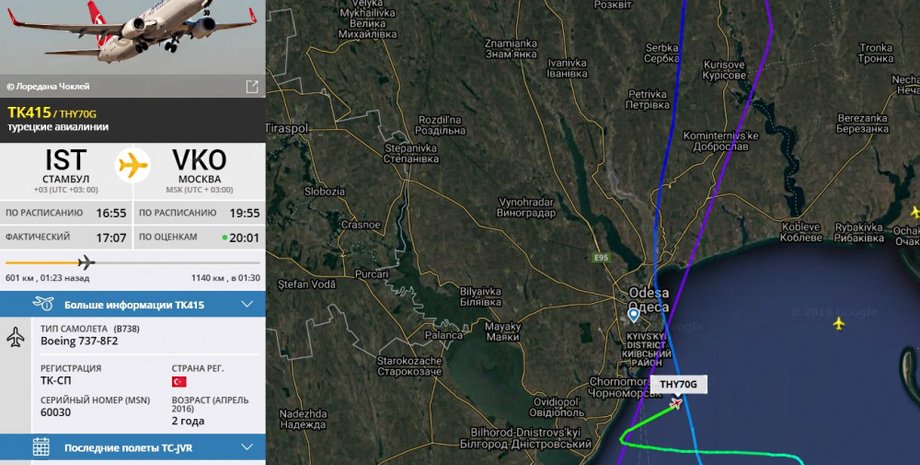920x465 pixels.
Task: Open aircraft photo external link icon
Action: (252, 87)
